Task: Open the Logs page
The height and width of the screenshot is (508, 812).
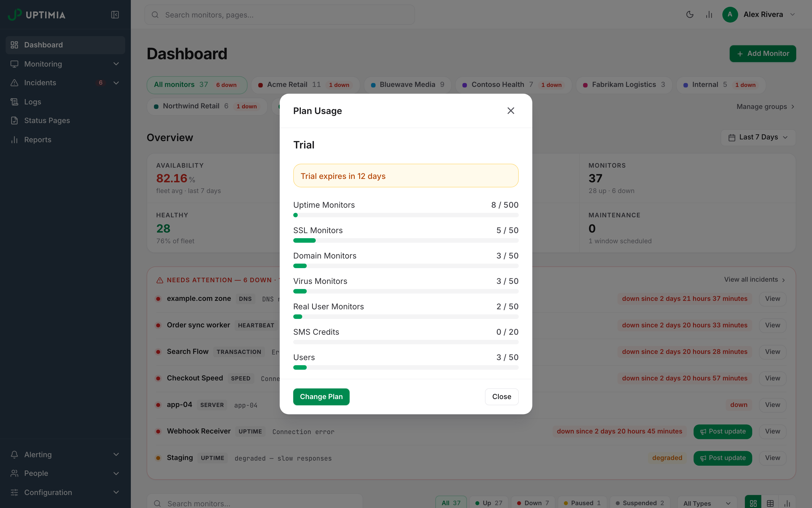Action: 65,102
